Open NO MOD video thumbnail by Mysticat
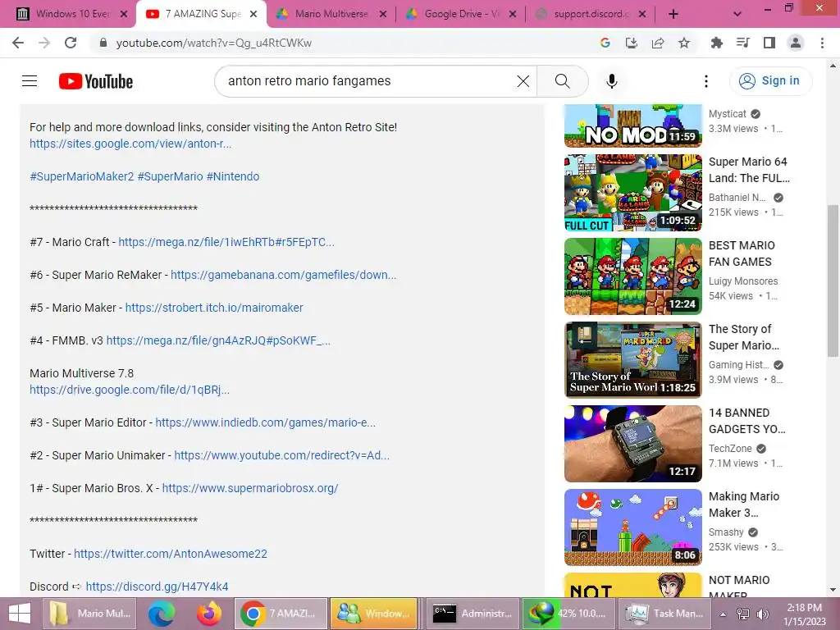840x630 pixels. (632, 126)
